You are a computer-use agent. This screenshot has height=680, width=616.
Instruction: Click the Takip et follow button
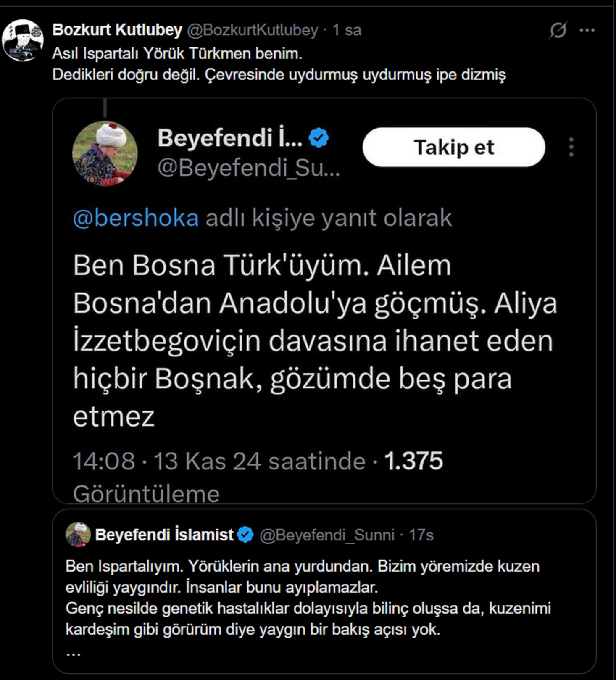pyautogui.click(x=454, y=147)
